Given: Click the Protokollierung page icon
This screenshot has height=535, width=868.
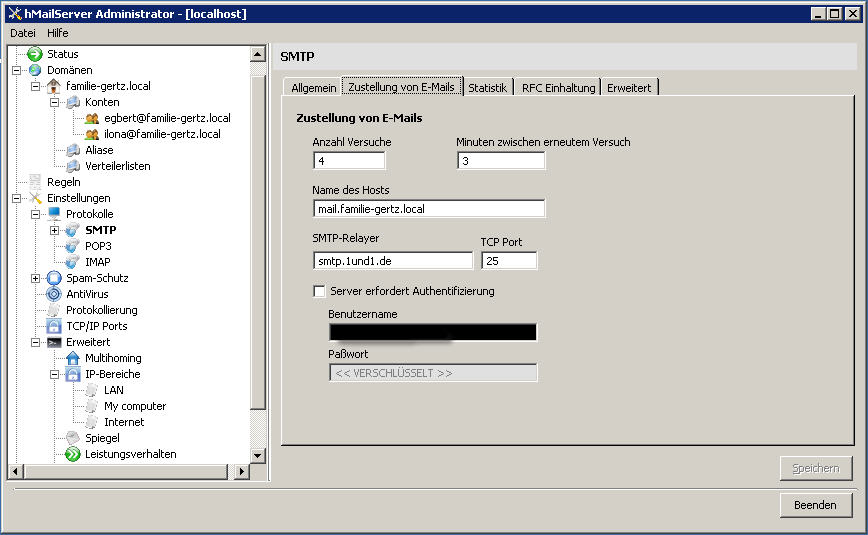Looking at the screenshot, I should point(54,310).
